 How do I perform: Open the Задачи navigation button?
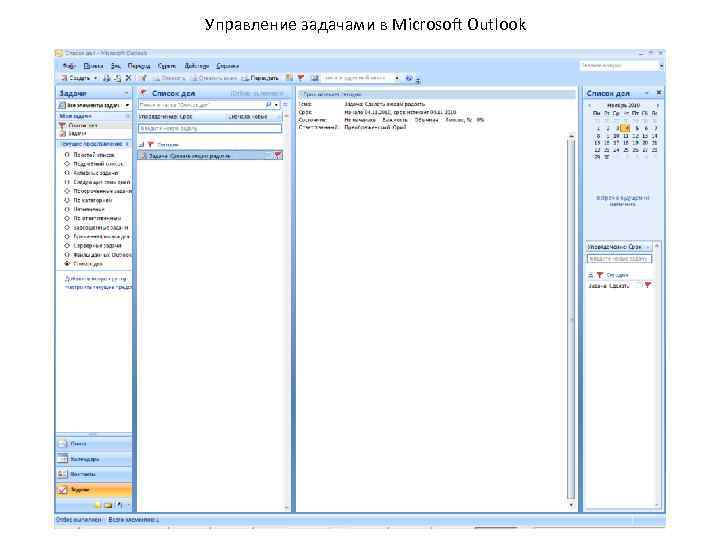(x=94, y=490)
